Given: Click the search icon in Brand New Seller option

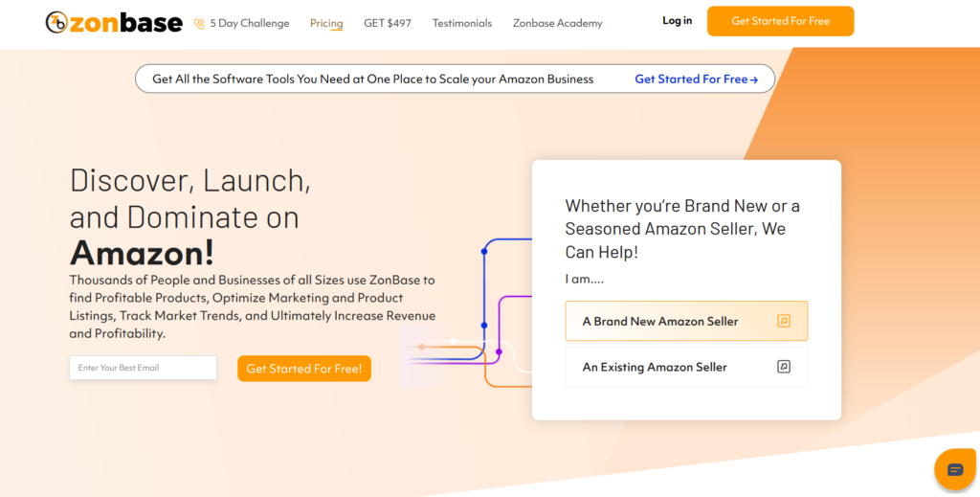Looking at the screenshot, I should (784, 322).
